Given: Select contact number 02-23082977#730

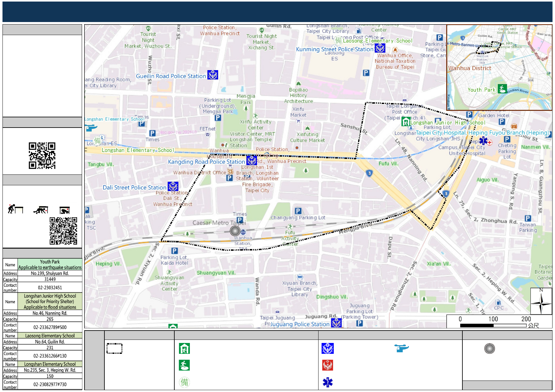Looking at the screenshot, I should pyautogui.click(x=50, y=384).
